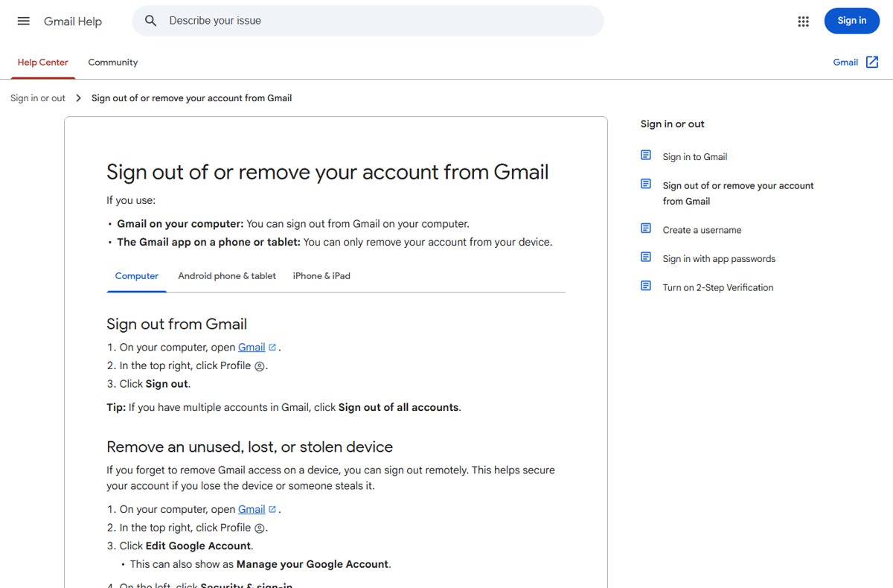Focus the Describe your issue search field
This screenshot has width=893, height=588.
(368, 21)
